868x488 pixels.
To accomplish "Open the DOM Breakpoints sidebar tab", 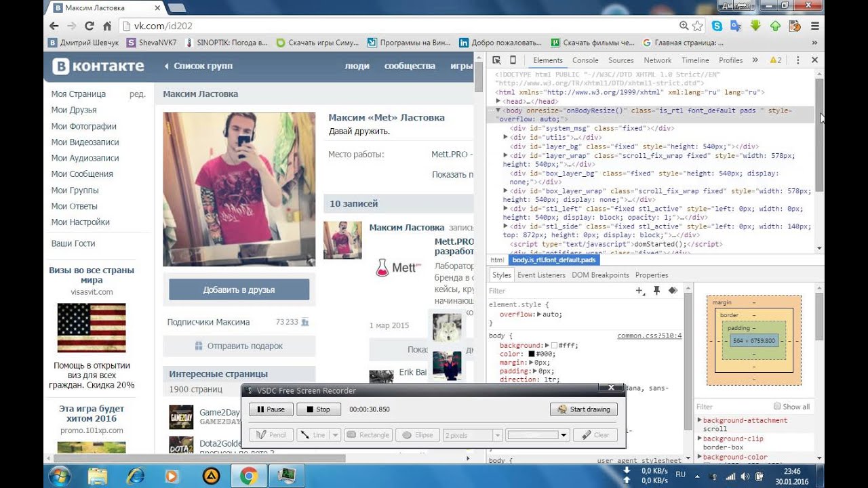I will point(600,275).
